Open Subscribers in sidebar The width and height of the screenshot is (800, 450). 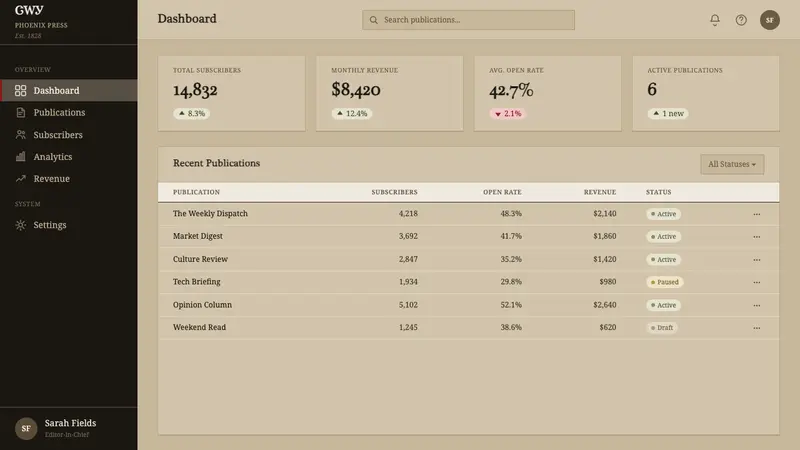click(x=68, y=135)
